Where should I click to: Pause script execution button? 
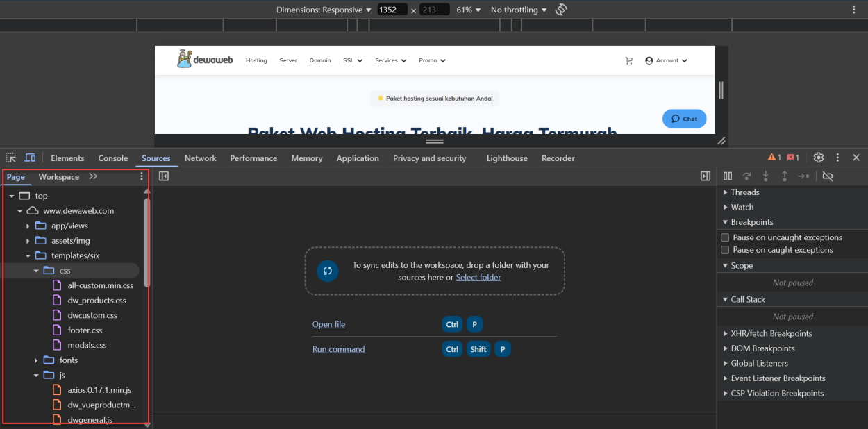click(x=728, y=176)
